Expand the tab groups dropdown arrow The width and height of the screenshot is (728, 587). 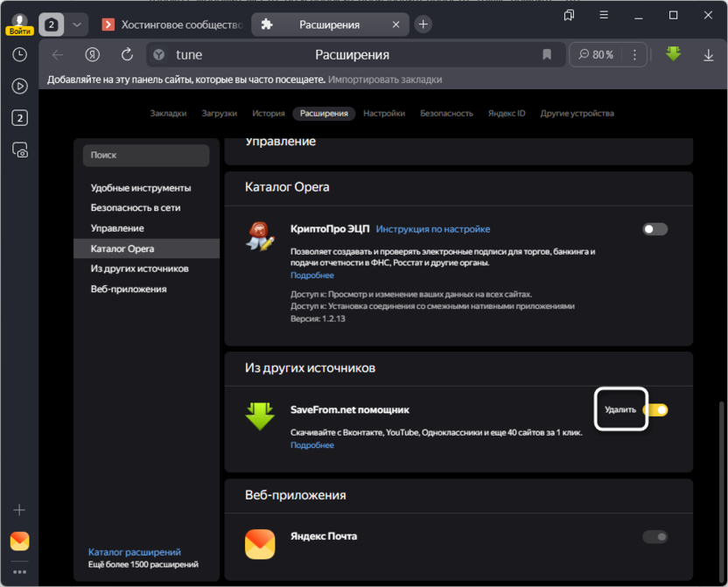point(77,24)
